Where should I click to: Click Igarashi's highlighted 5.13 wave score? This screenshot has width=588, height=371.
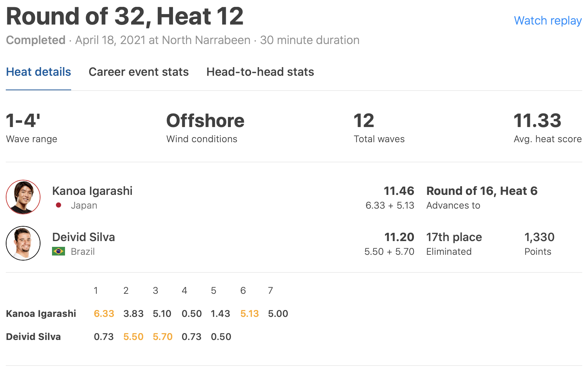pyautogui.click(x=250, y=314)
